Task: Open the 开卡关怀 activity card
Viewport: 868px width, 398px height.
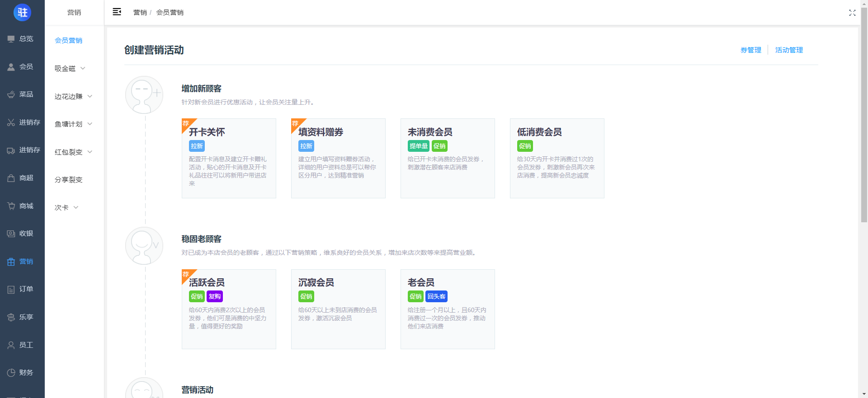Action: 229,158
